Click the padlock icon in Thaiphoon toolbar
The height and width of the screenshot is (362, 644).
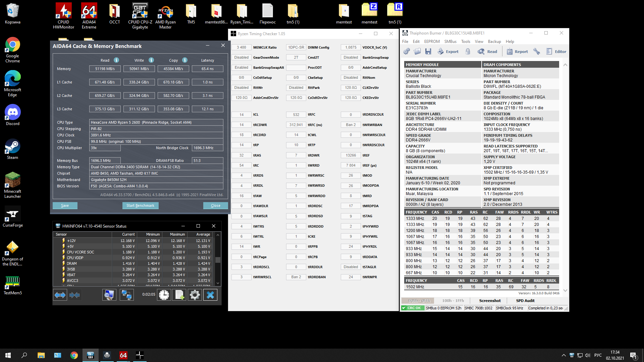pos(468,51)
